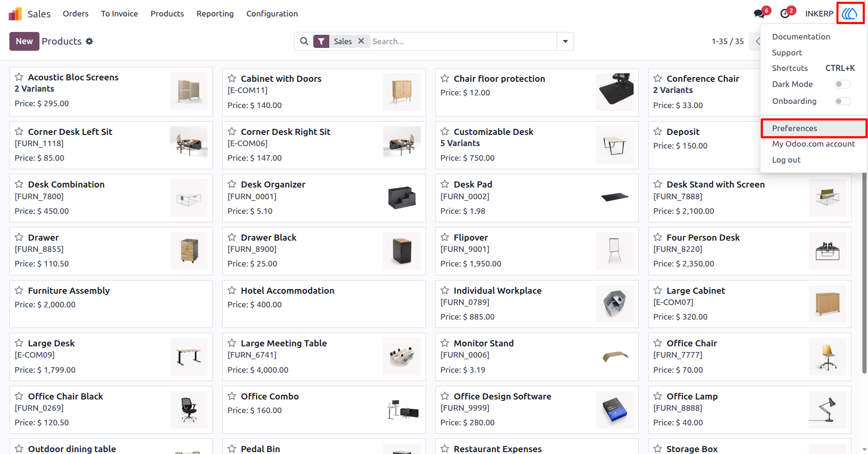This screenshot has width=868, height=454.
Task: Favorite the Furniture Assembly product
Action: click(19, 290)
